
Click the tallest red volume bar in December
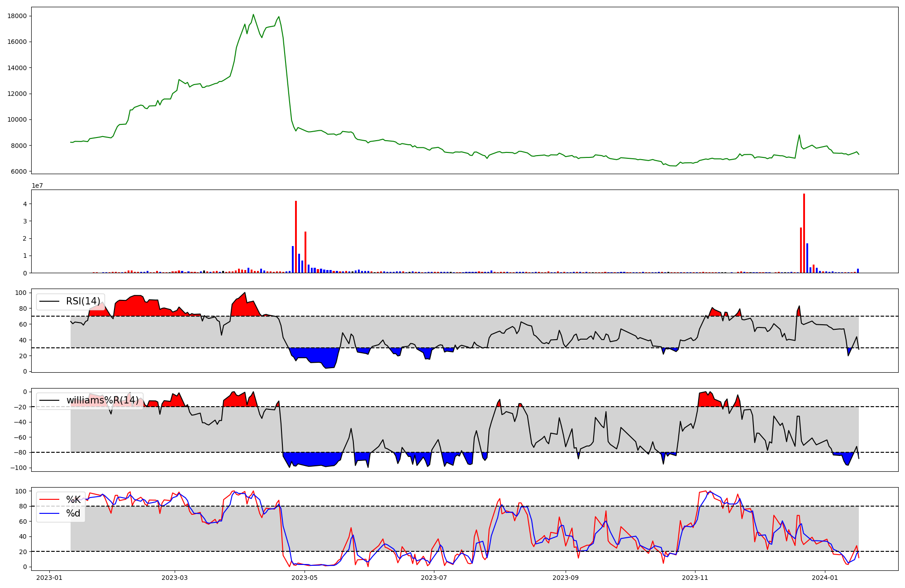[x=804, y=233]
